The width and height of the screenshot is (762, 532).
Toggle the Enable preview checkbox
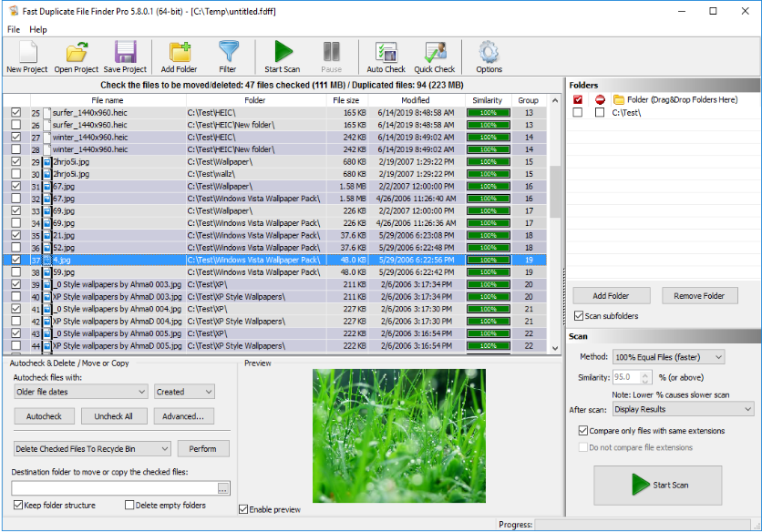[x=243, y=509]
